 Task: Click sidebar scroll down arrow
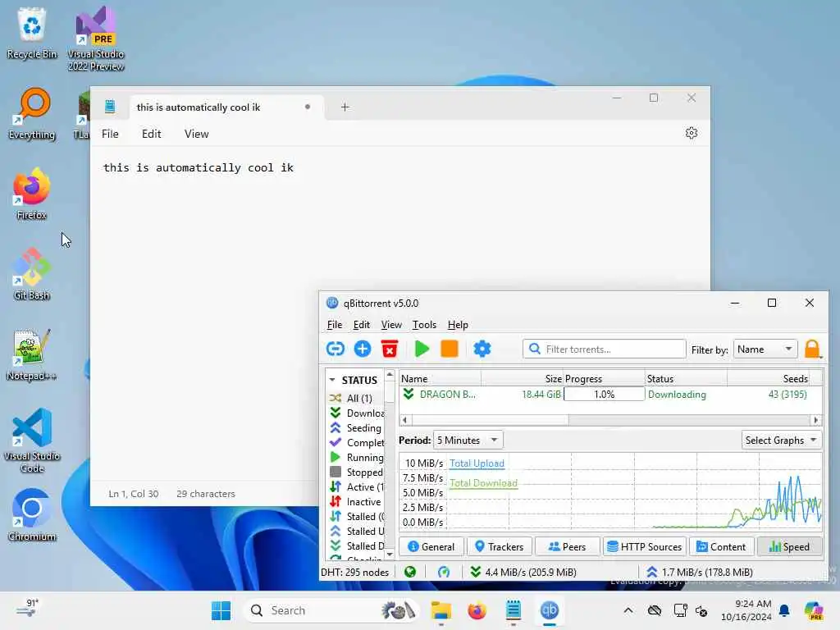coord(390,555)
